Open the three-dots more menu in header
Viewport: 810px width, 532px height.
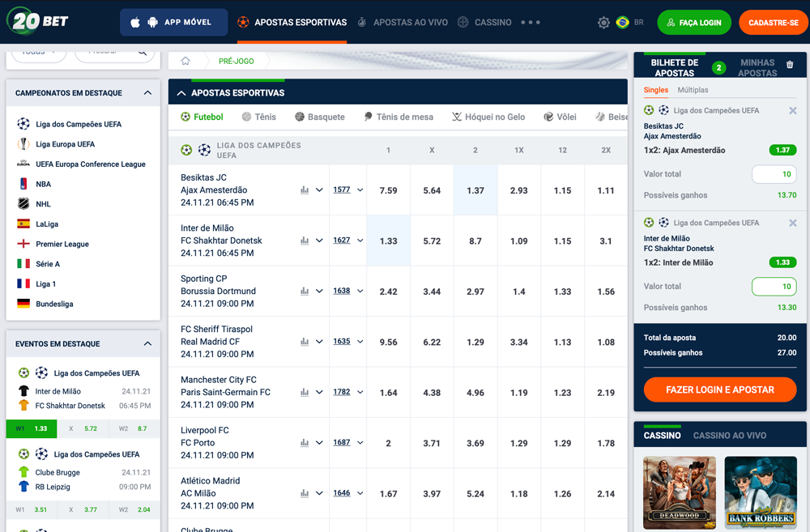(x=531, y=23)
